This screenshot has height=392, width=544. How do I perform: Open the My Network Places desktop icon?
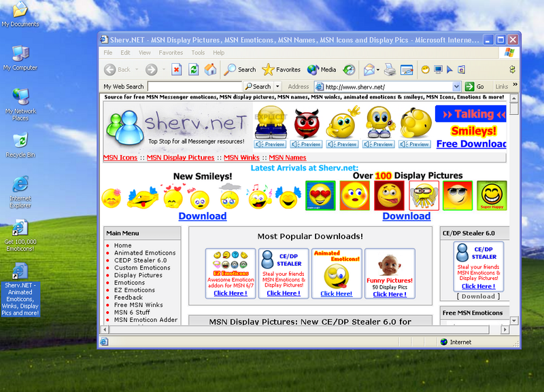(x=20, y=105)
